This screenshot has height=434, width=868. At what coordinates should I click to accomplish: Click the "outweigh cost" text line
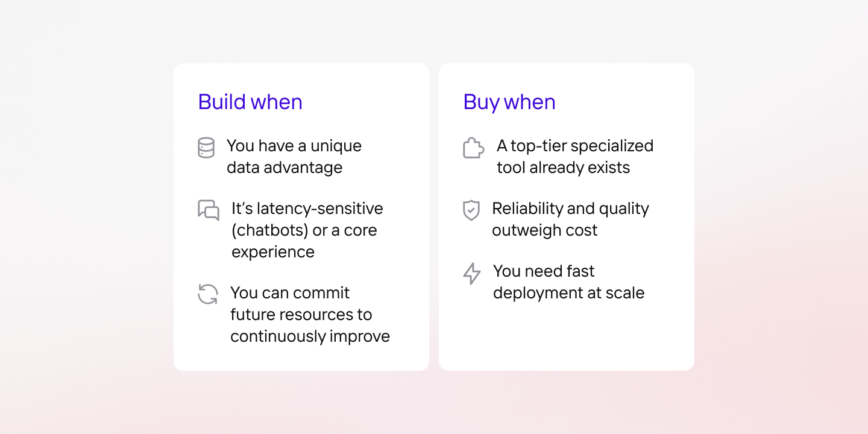pyautogui.click(x=545, y=230)
